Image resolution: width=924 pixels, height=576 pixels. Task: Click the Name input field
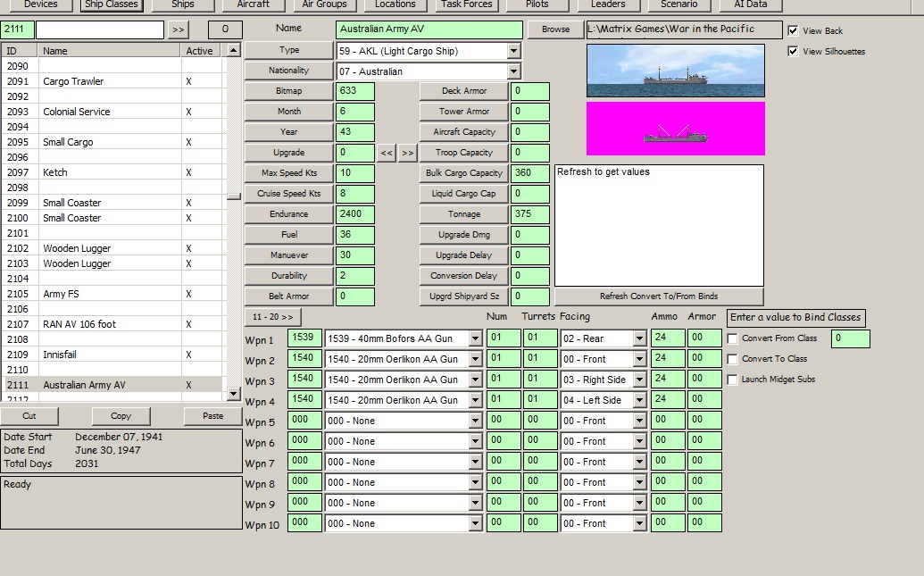(x=429, y=29)
